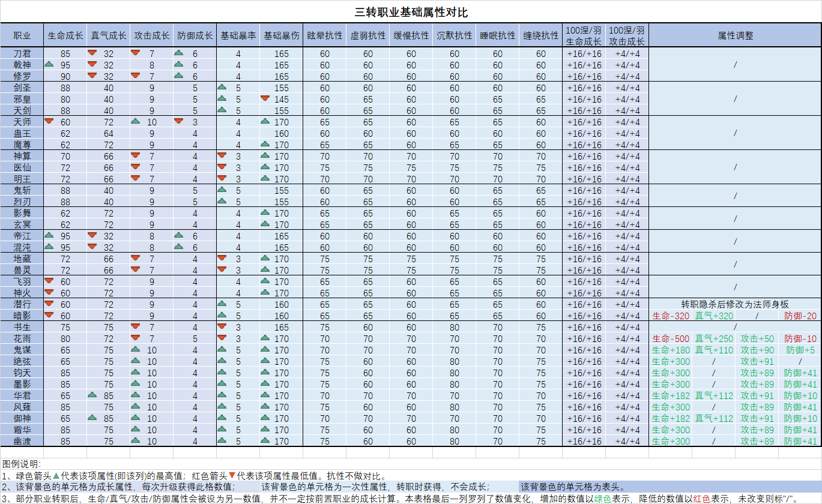The width and height of the screenshot is (822, 504).
Task: Click the 职业 column header
Action: tap(22, 35)
